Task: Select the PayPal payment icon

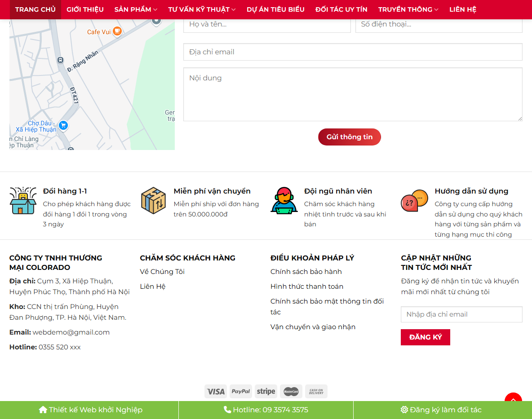Action: (241, 391)
